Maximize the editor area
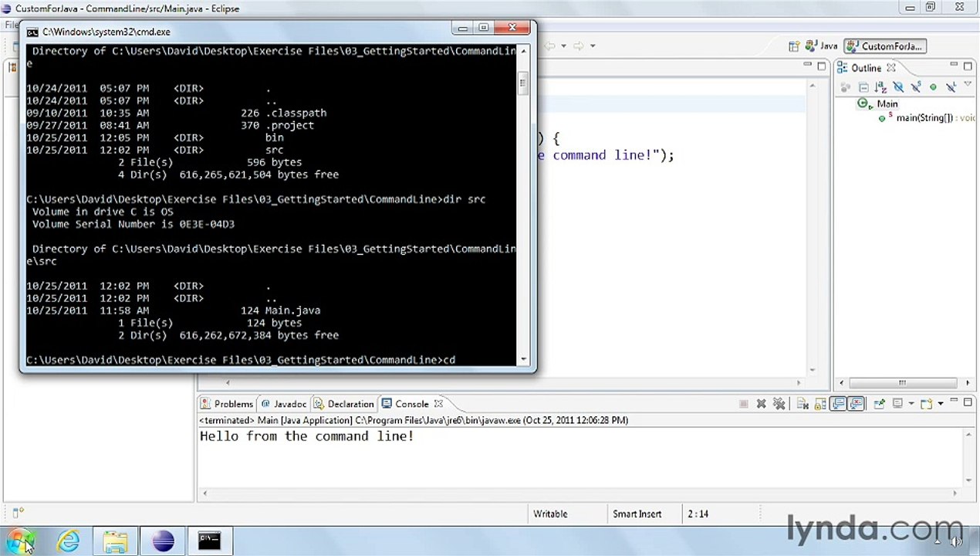This screenshot has height=556, width=980. tap(822, 67)
